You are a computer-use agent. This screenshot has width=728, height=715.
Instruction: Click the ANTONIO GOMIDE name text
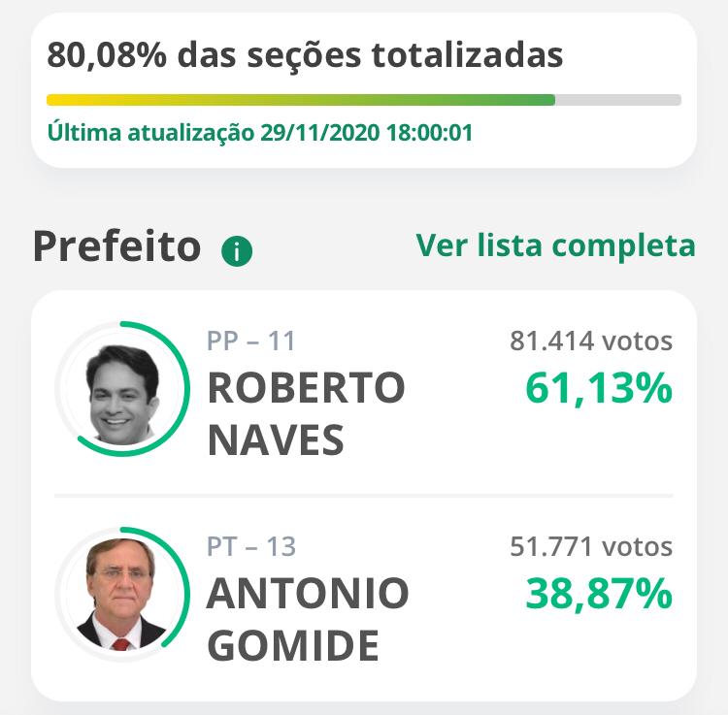pos(308,619)
